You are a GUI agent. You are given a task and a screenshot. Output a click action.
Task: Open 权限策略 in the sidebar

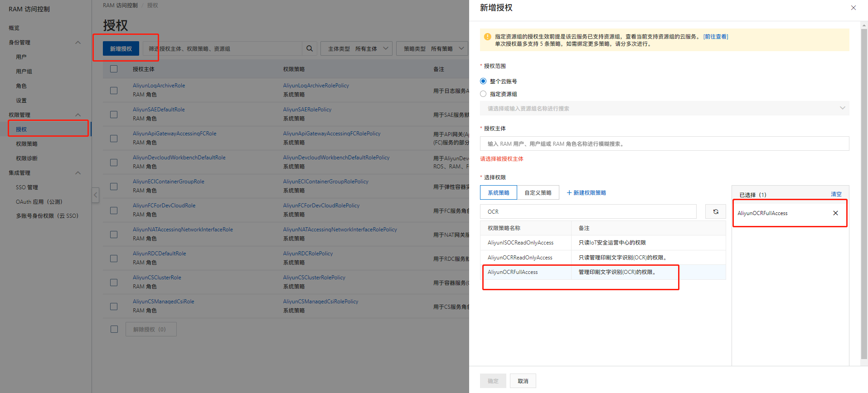tap(27, 144)
